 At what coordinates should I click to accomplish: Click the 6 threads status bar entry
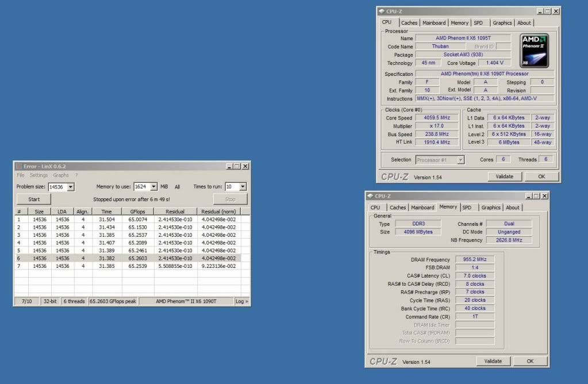coord(74,301)
